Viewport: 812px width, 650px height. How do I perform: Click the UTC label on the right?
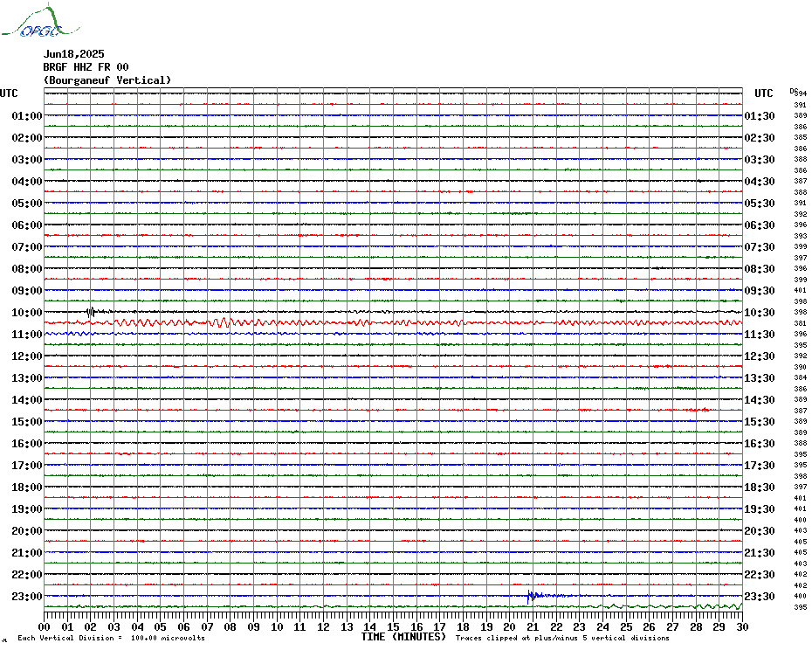(763, 93)
